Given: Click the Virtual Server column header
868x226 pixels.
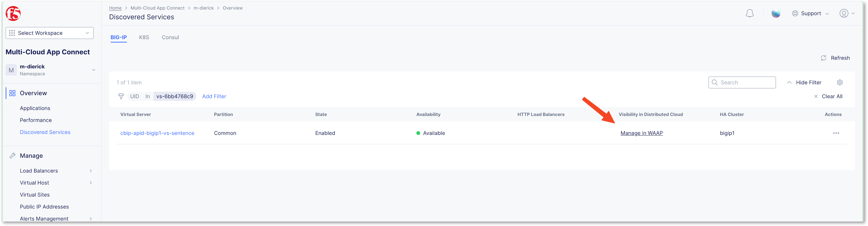Looking at the screenshot, I should click(x=135, y=115).
